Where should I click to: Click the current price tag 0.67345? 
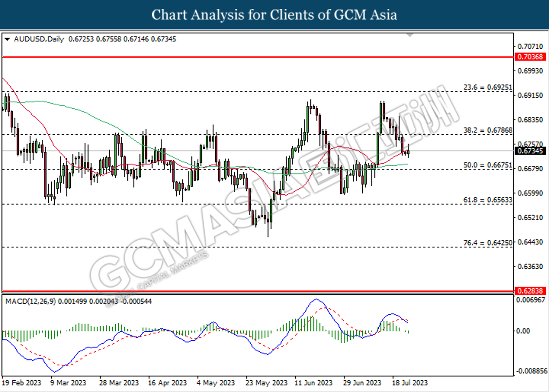[x=530, y=151]
